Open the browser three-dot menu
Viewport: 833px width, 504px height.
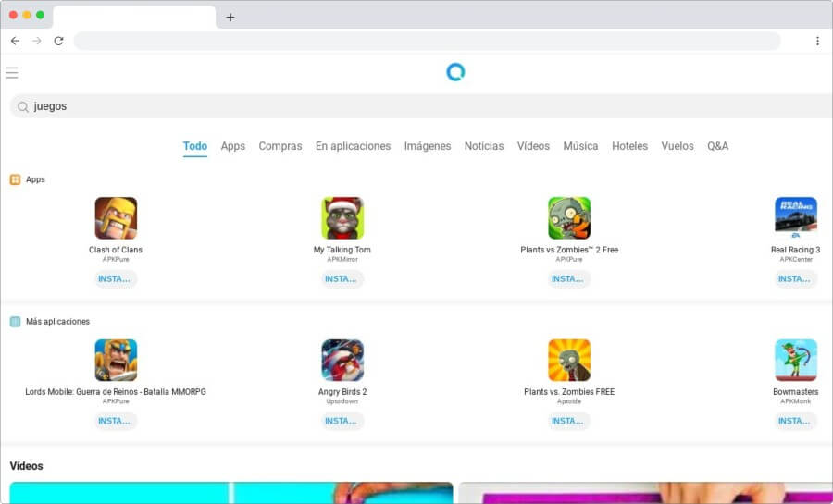[x=817, y=41]
